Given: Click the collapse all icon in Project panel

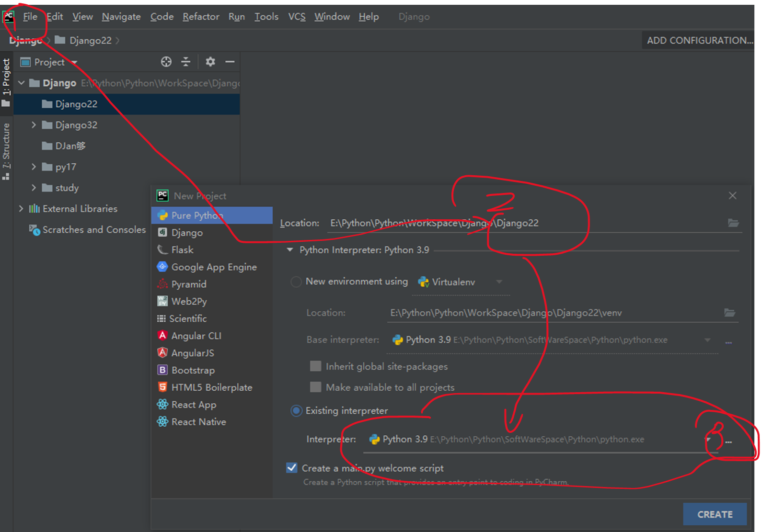Looking at the screenshot, I should coord(186,62).
